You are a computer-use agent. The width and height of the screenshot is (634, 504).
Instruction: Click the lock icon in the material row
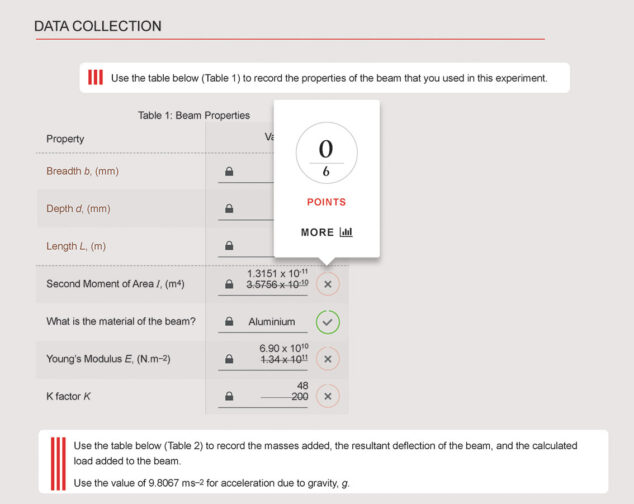point(229,322)
